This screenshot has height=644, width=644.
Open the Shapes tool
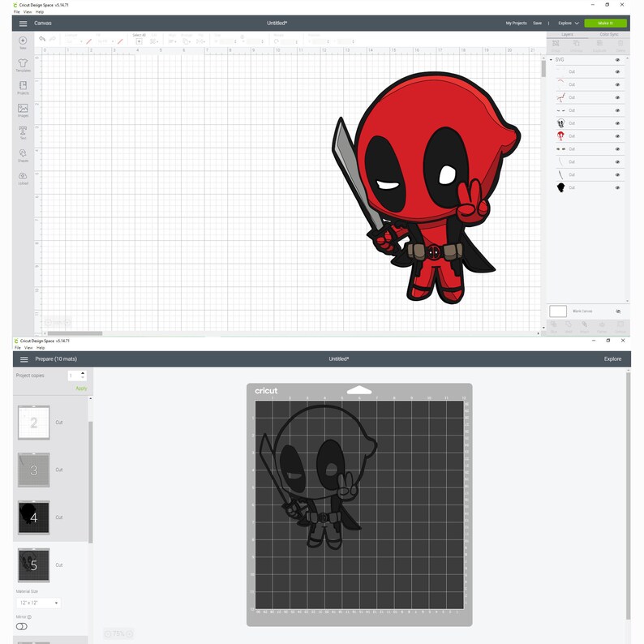coord(23,153)
